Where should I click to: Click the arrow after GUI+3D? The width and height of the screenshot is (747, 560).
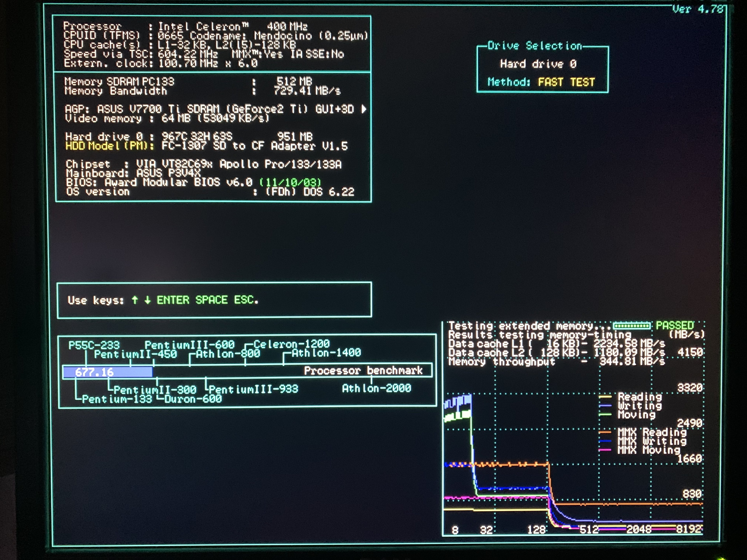point(364,109)
